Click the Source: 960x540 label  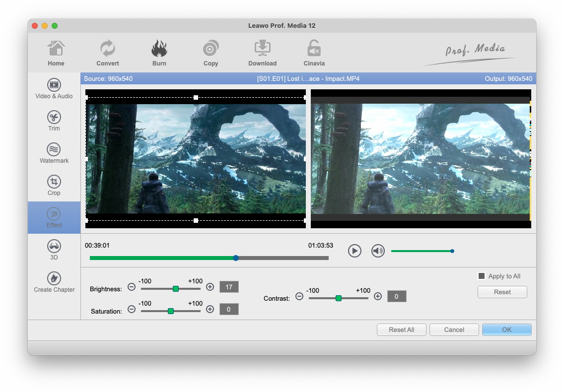pos(108,79)
